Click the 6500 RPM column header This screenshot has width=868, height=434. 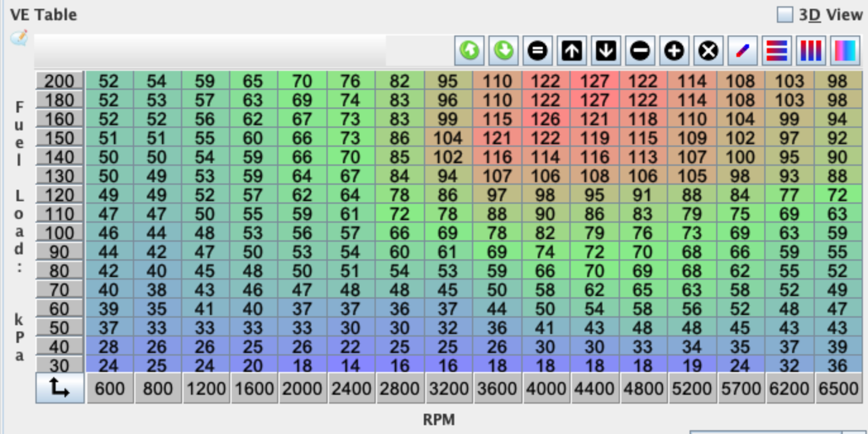[837, 388]
